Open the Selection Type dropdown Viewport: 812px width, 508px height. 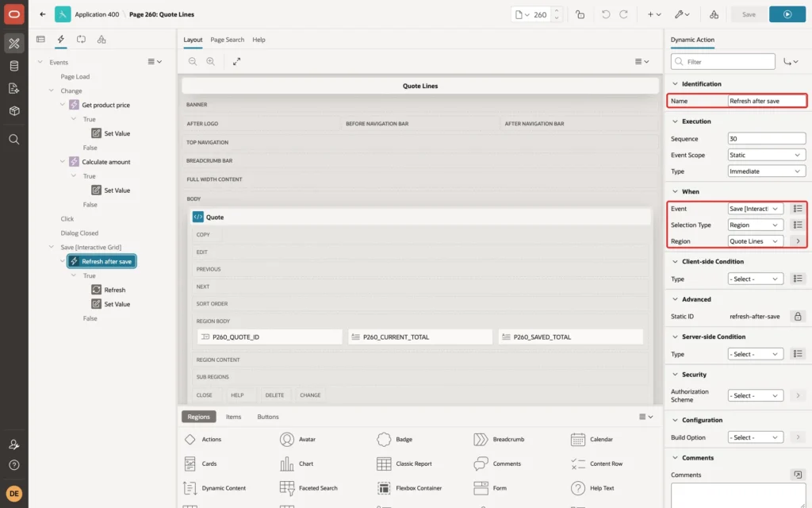(x=755, y=225)
